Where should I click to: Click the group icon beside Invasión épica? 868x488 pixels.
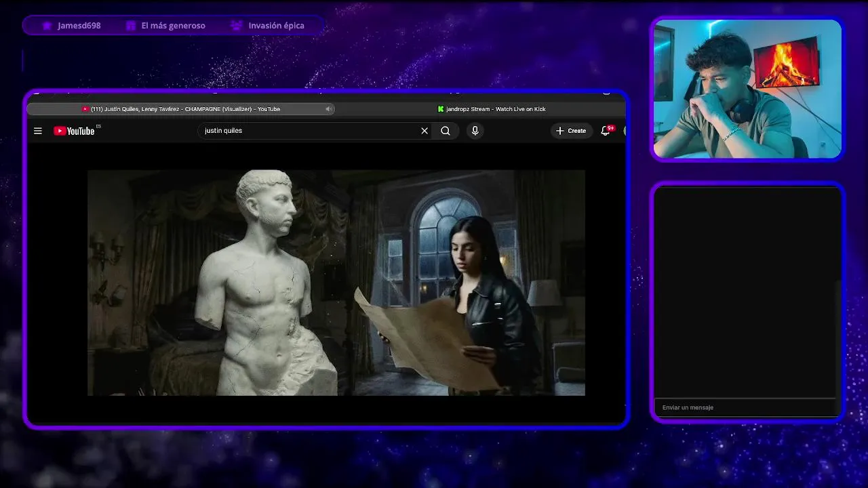pos(236,26)
